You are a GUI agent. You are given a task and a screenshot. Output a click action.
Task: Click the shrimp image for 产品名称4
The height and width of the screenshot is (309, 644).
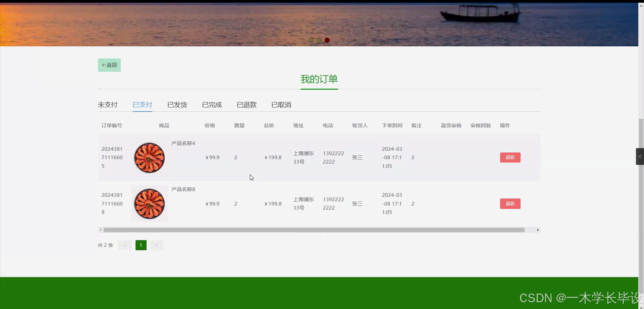[x=149, y=157]
